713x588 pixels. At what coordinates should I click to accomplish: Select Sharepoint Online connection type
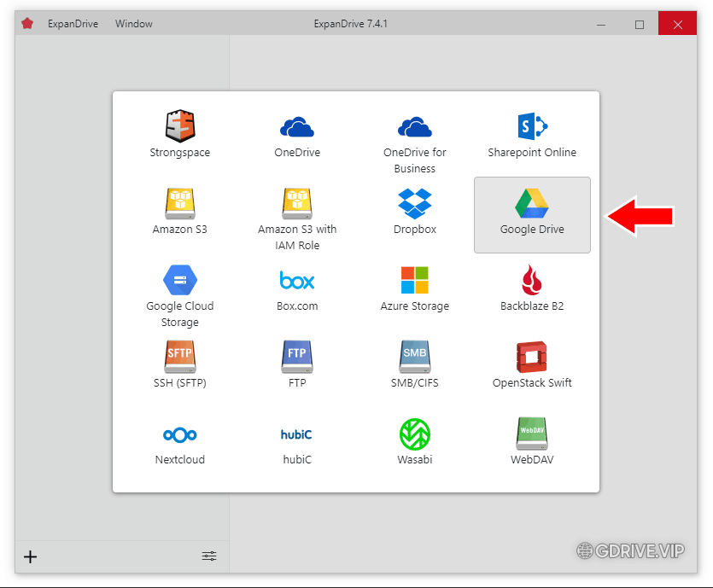pyautogui.click(x=532, y=135)
